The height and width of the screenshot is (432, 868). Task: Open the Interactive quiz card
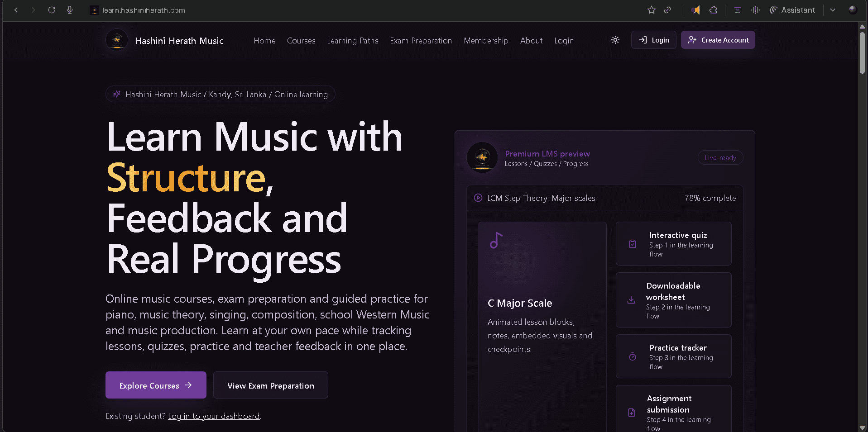coord(673,243)
